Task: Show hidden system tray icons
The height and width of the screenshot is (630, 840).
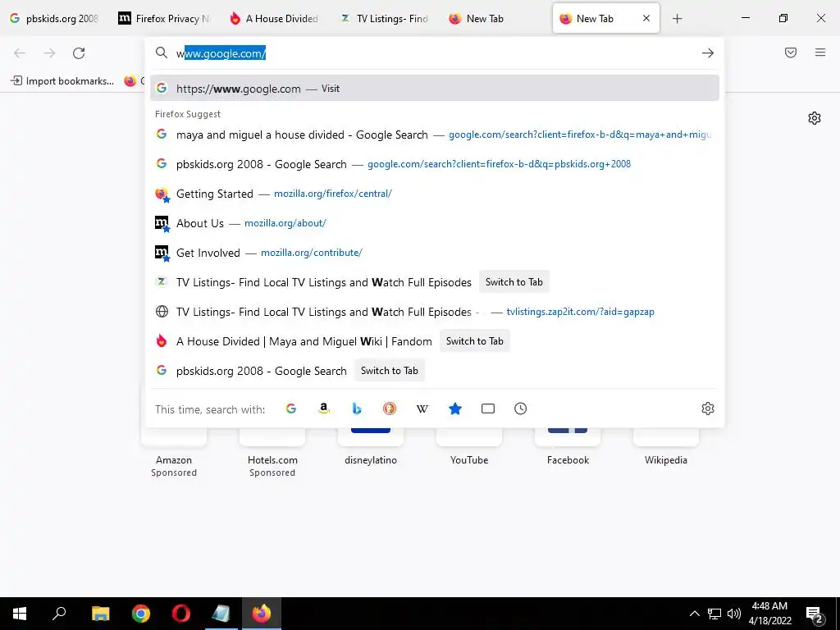Action: (x=694, y=614)
